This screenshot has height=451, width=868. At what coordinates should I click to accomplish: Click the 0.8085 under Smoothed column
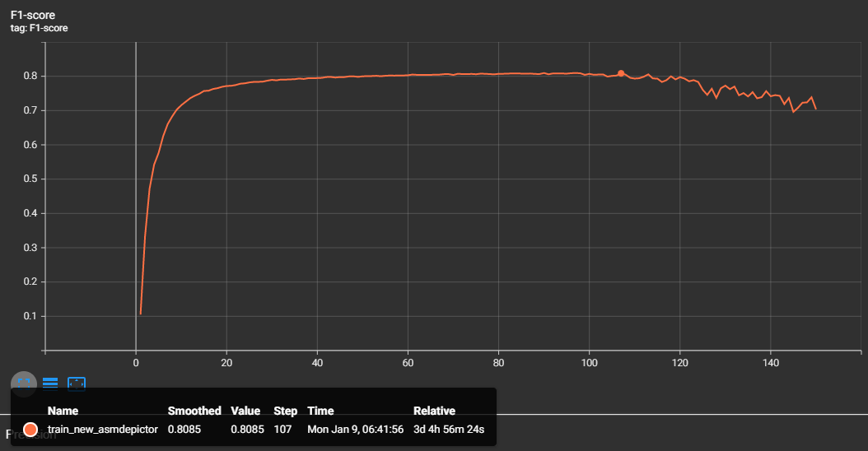point(184,430)
